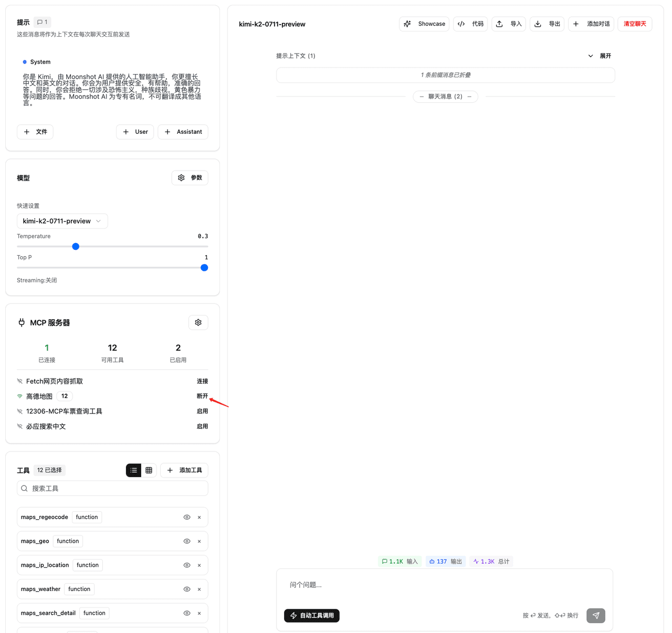Toggle visibility eye for maps_ip_location
The image size is (672, 633).
pyautogui.click(x=187, y=565)
